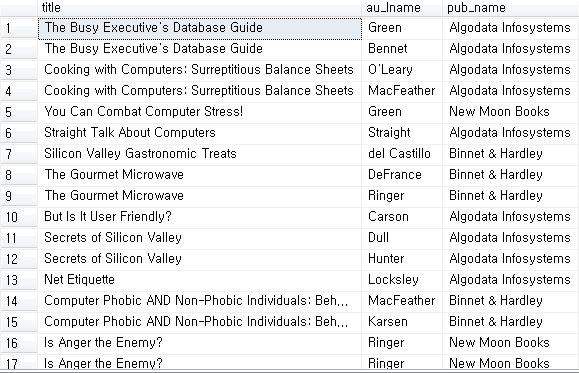Click the Locksley author cell
The height and width of the screenshot is (373, 579).
tap(402, 280)
